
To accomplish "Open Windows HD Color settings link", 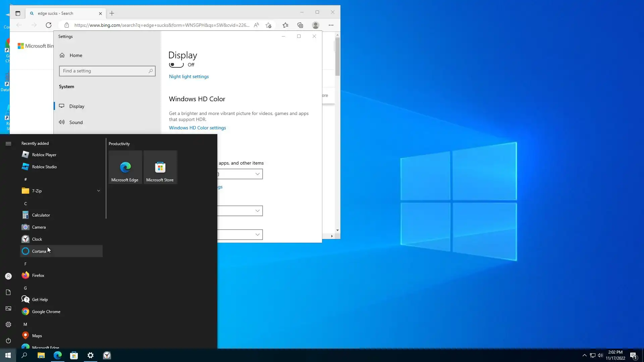I will click(197, 128).
